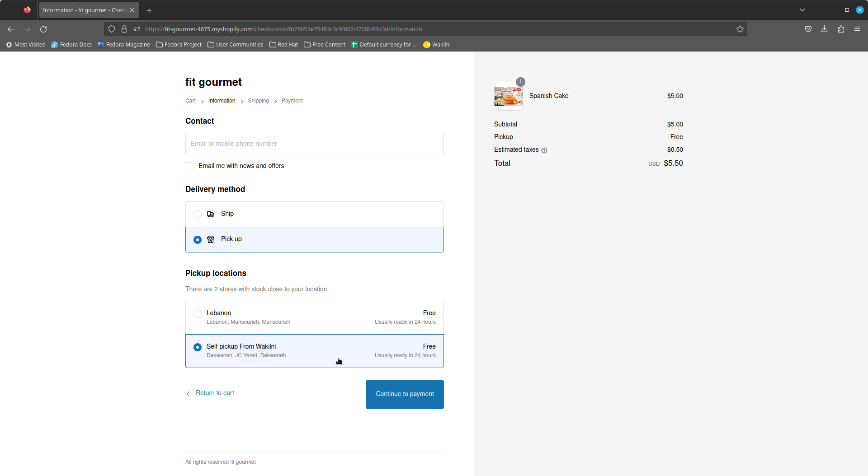This screenshot has width=868, height=476.
Task: Click the estimated taxes help icon
Action: tap(544, 150)
